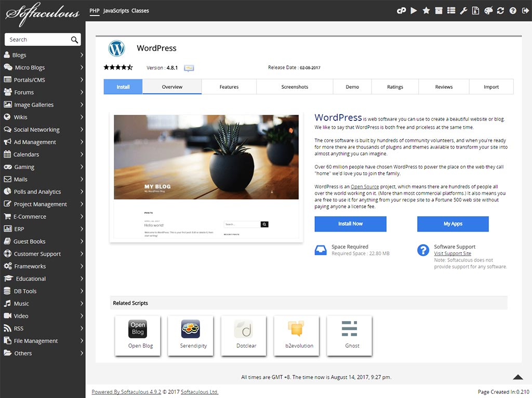Expand the Image Galleries category
Screen dimensions: 532x398
click(x=43, y=105)
